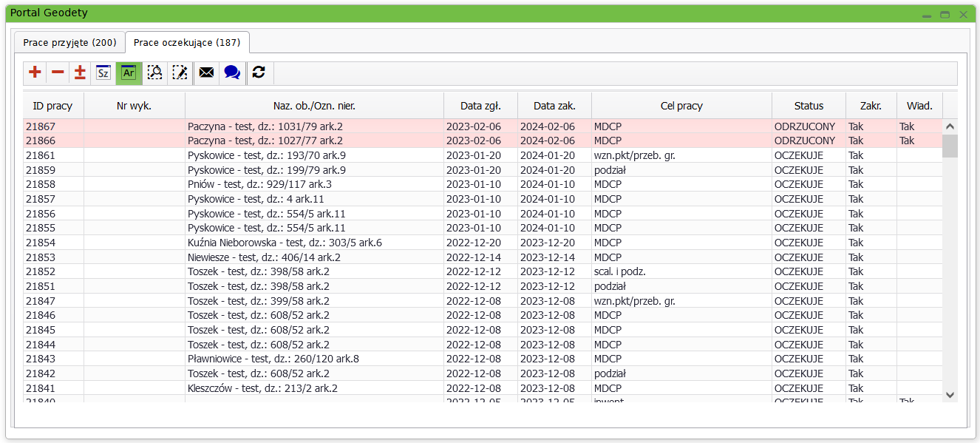The width and height of the screenshot is (980, 443).
Task: Switch to the Prace przyjęte (200) tab
Action: click(x=69, y=42)
